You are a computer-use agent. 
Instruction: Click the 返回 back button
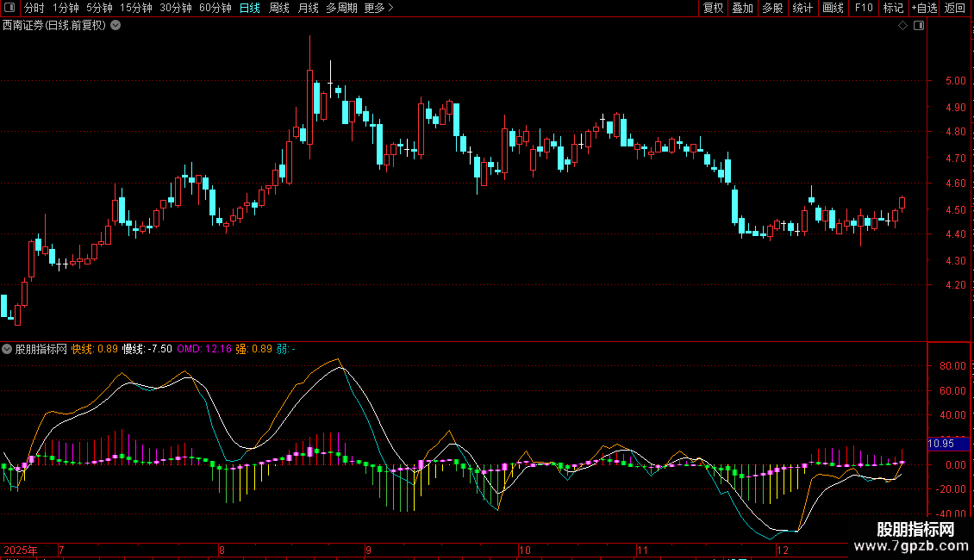coord(955,9)
